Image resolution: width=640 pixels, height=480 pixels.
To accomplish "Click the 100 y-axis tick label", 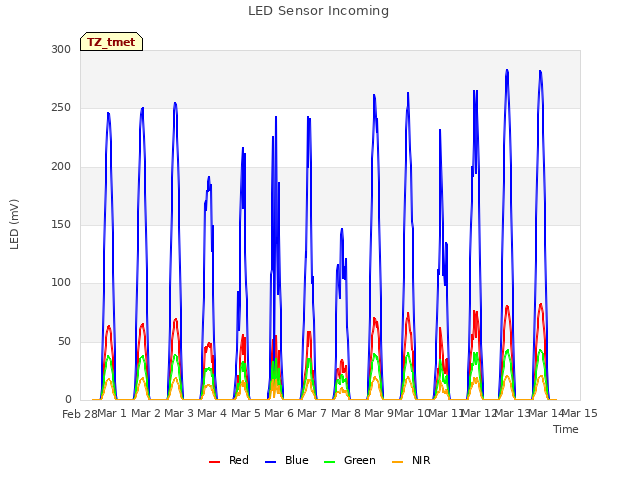I will coord(61,282).
